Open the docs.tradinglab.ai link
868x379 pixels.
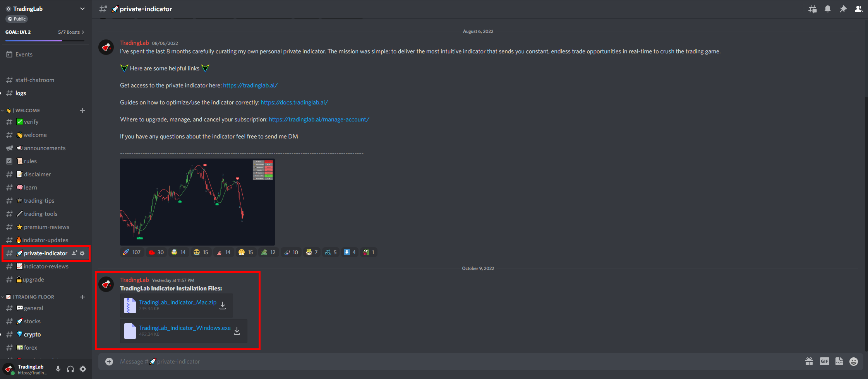(x=294, y=102)
